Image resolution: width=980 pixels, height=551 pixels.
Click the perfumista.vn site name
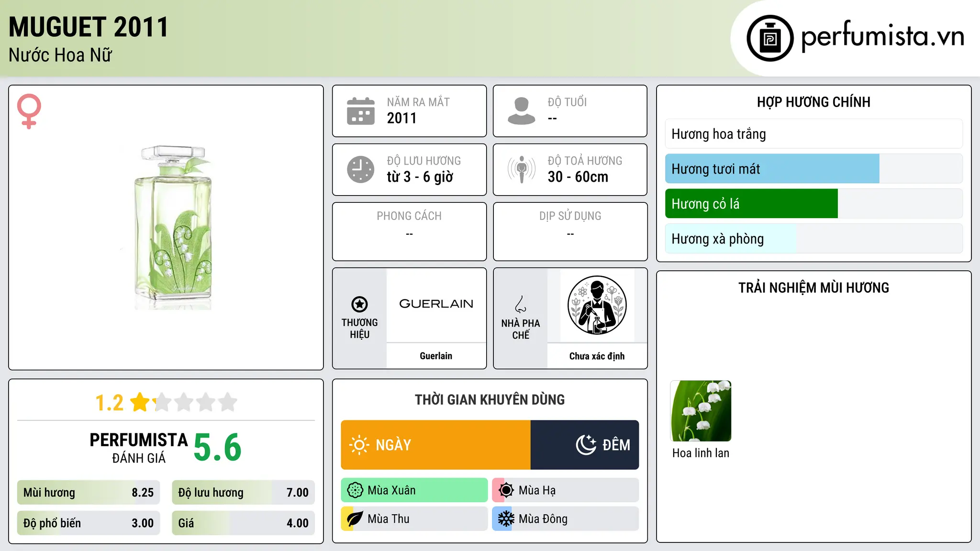882,37
